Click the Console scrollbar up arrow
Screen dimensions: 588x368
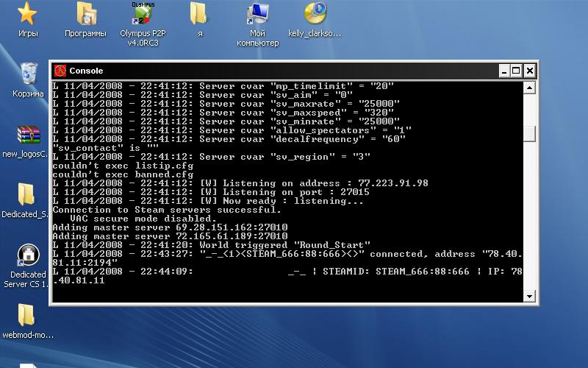[529, 88]
